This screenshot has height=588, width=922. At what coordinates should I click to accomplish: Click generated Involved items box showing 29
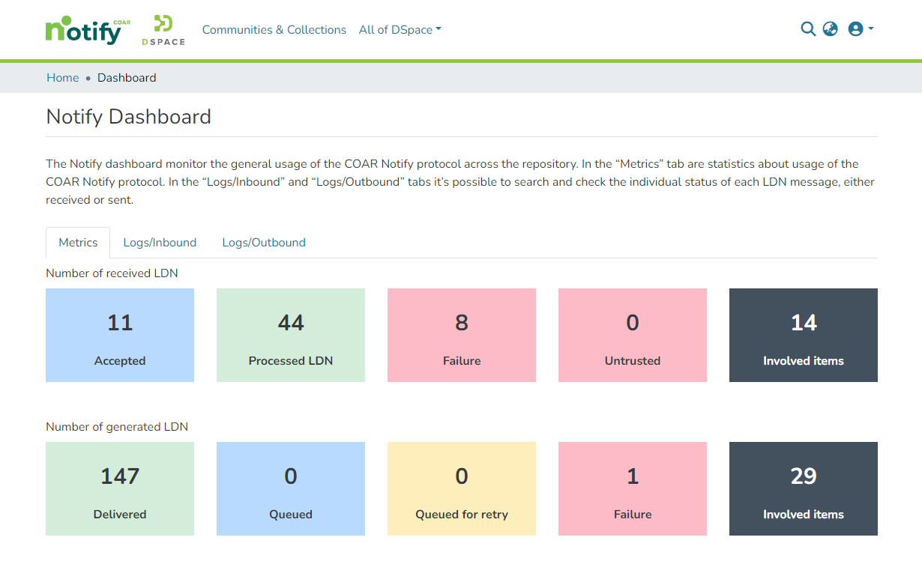click(x=804, y=489)
